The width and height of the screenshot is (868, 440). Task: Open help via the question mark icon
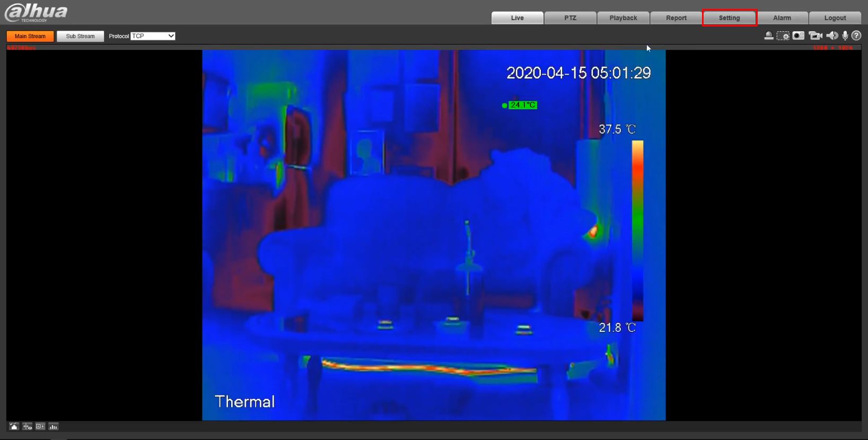tap(856, 36)
